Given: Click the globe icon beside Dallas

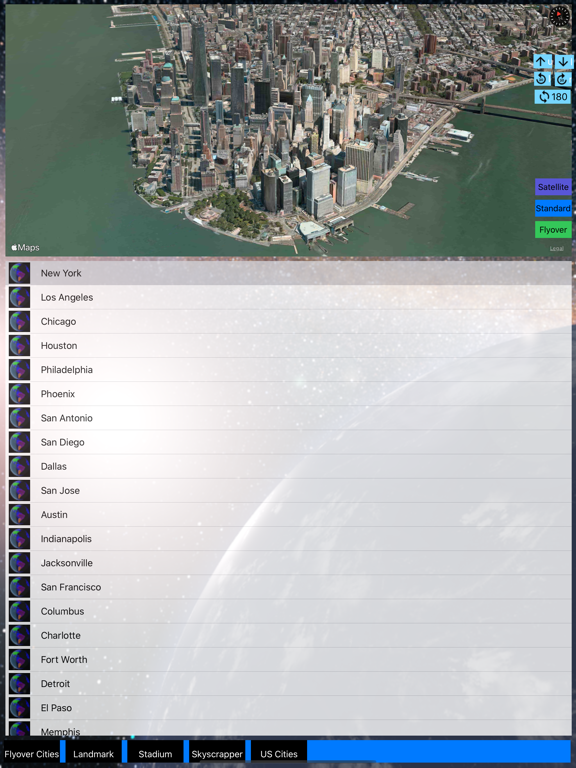Looking at the screenshot, I should coord(20,466).
